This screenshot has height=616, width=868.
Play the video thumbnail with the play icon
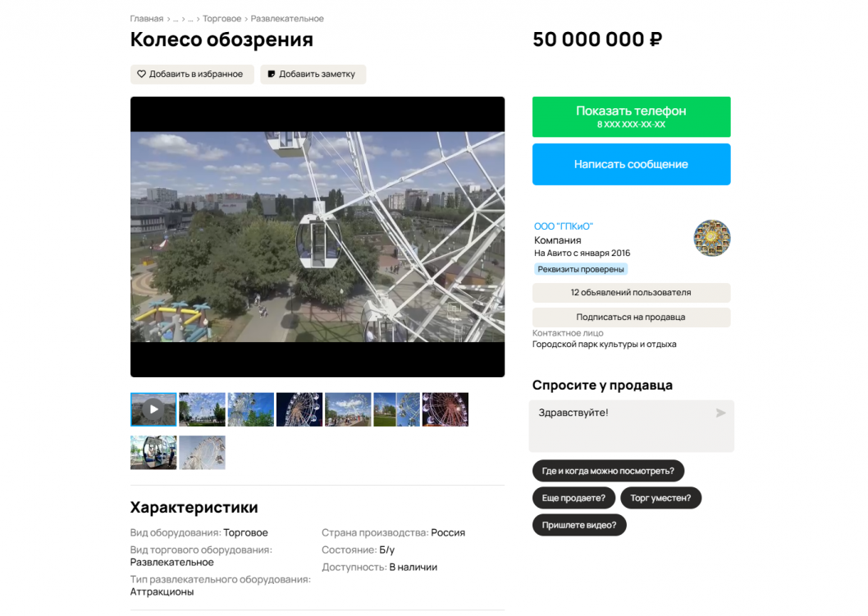(153, 409)
